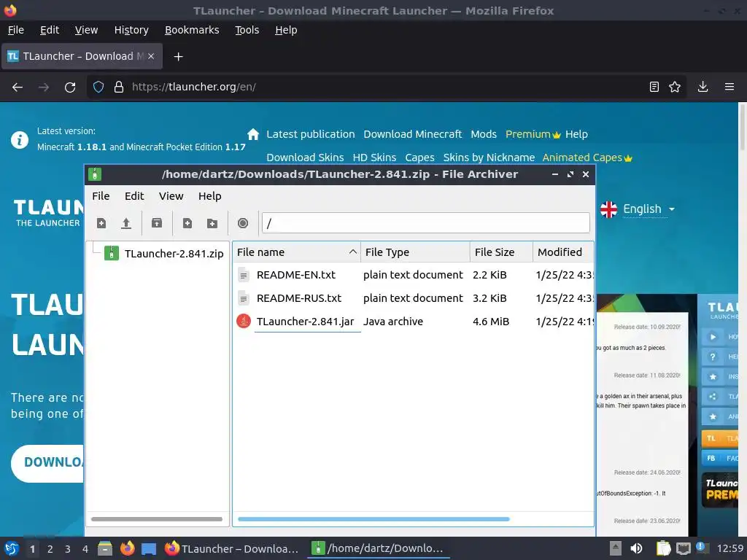Click the archive location path field
The height and width of the screenshot is (560, 747).
point(426,223)
